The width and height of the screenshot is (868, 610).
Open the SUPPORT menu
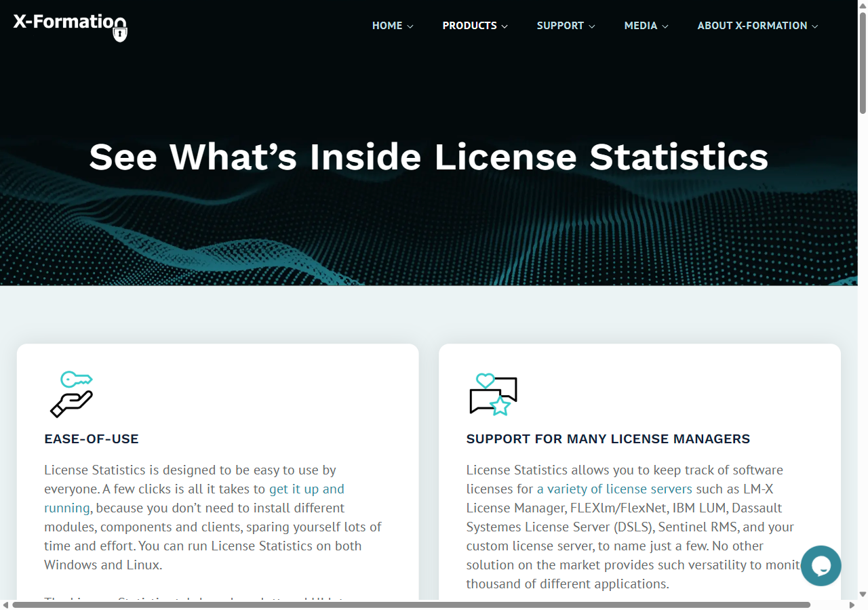point(566,26)
